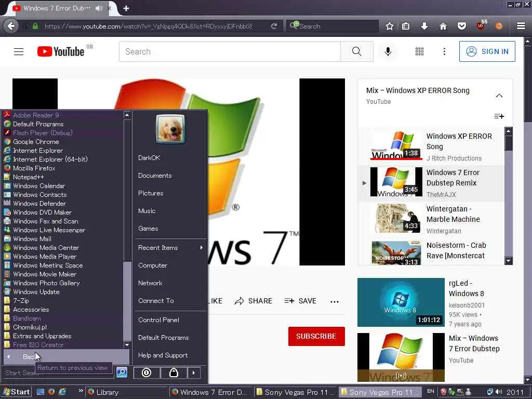Open the YouTube guide hamburger menu
The width and height of the screenshot is (532, 399).
click(19, 51)
